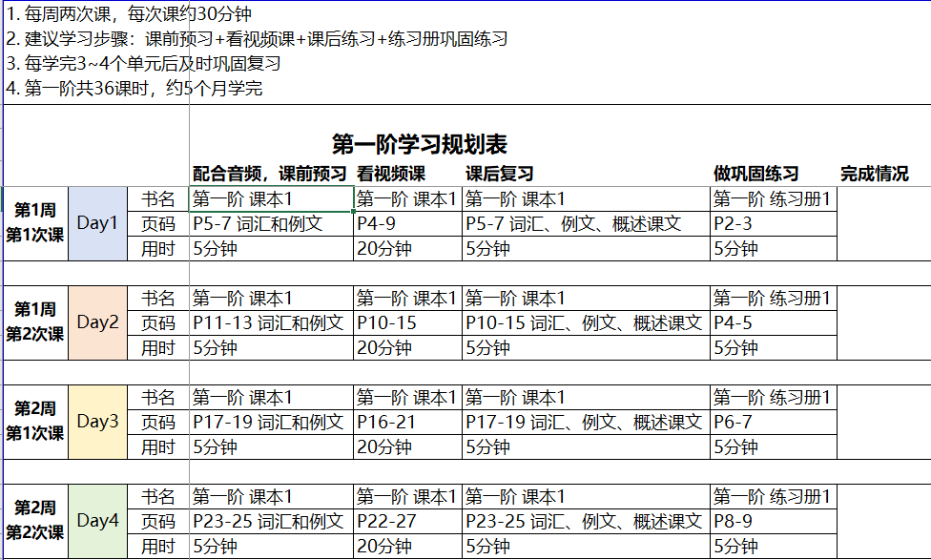
Task: Select Day3 20分钟 duration cell
Action: pyautogui.click(x=408, y=447)
